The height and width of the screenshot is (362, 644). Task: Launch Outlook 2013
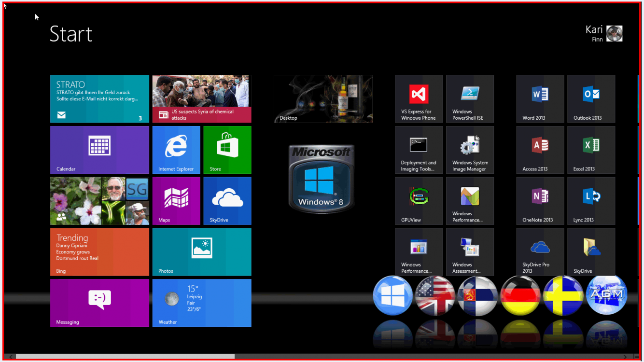[x=591, y=98]
